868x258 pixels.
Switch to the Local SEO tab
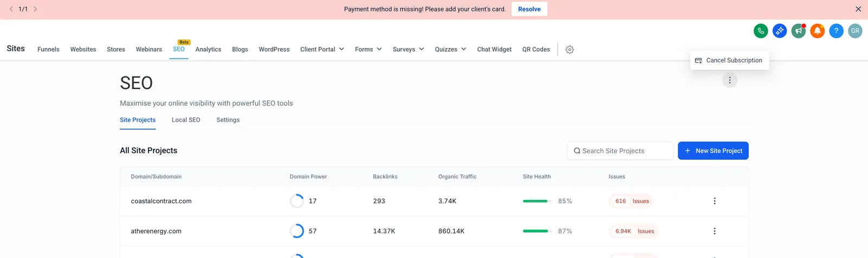tap(186, 120)
